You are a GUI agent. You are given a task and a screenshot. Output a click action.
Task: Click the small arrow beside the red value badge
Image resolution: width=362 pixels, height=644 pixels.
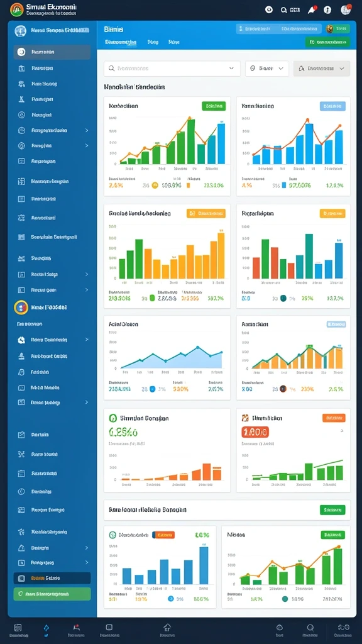342,431
